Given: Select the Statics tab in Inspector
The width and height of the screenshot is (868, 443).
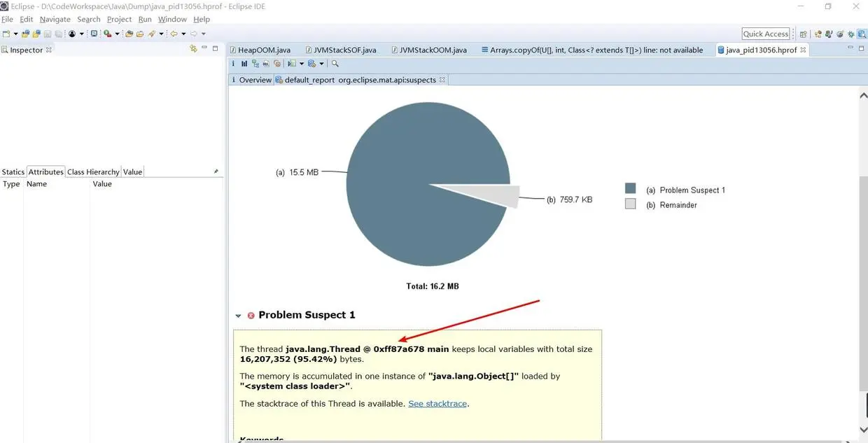Looking at the screenshot, I should coord(13,171).
